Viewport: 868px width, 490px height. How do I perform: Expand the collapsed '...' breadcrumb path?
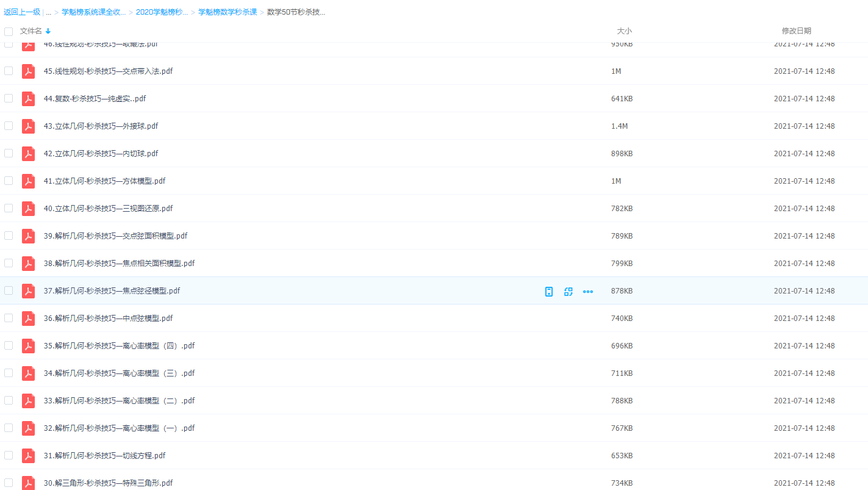(x=48, y=12)
